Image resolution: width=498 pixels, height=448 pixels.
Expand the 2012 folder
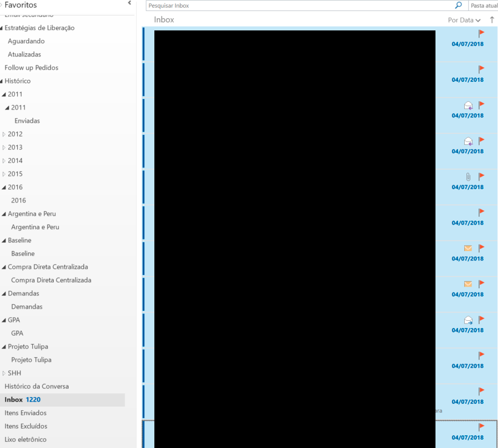pyautogui.click(x=4, y=134)
